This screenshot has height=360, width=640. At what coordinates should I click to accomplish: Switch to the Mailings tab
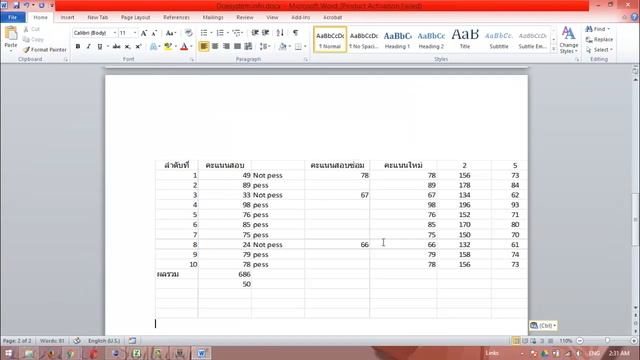point(213,18)
